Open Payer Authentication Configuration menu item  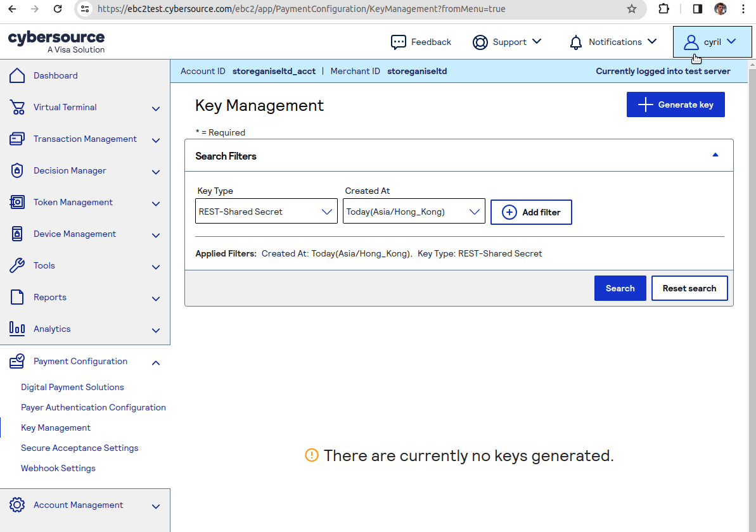(x=93, y=408)
